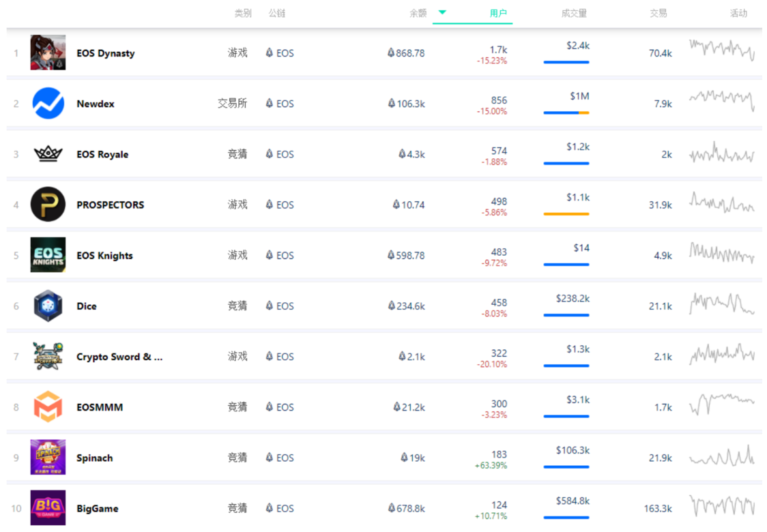Click 交易所 category in Newdex row
The height and width of the screenshot is (532, 767).
click(x=232, y=103)
